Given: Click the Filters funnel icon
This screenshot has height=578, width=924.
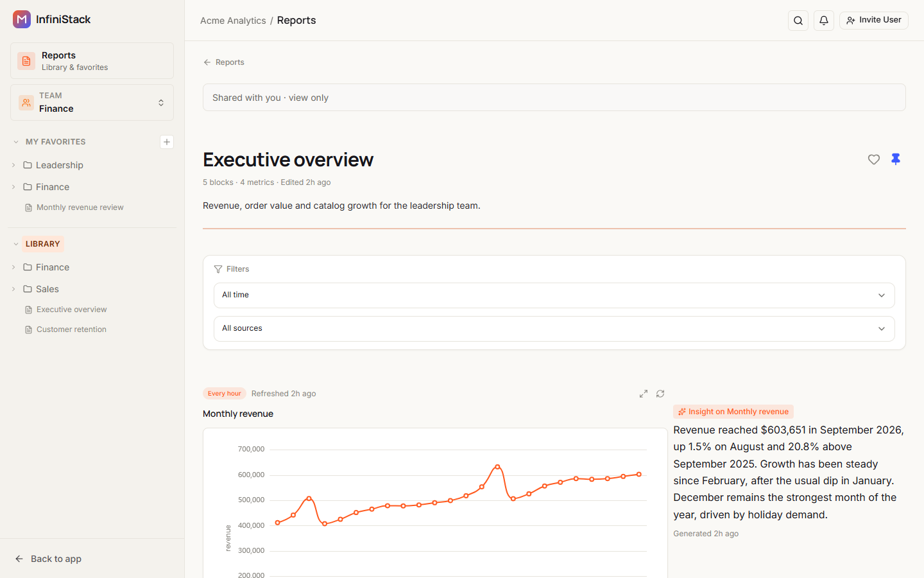Looking at the screenshot, I should tap(218, 269).
